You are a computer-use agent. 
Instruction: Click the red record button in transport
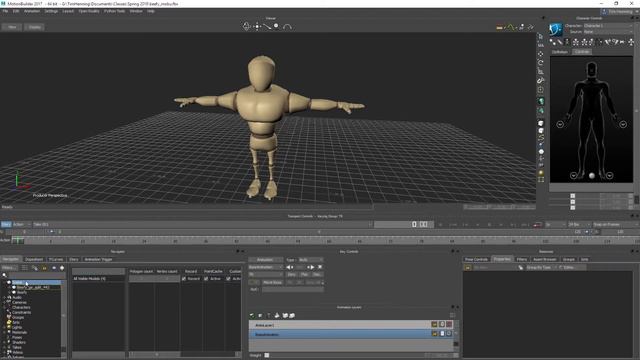click(538, 225)
